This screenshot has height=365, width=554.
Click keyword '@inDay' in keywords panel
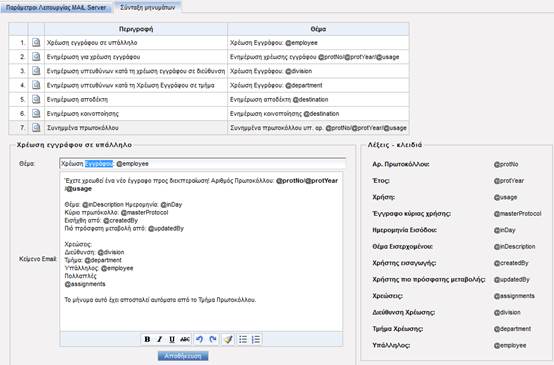click(505, 230)
